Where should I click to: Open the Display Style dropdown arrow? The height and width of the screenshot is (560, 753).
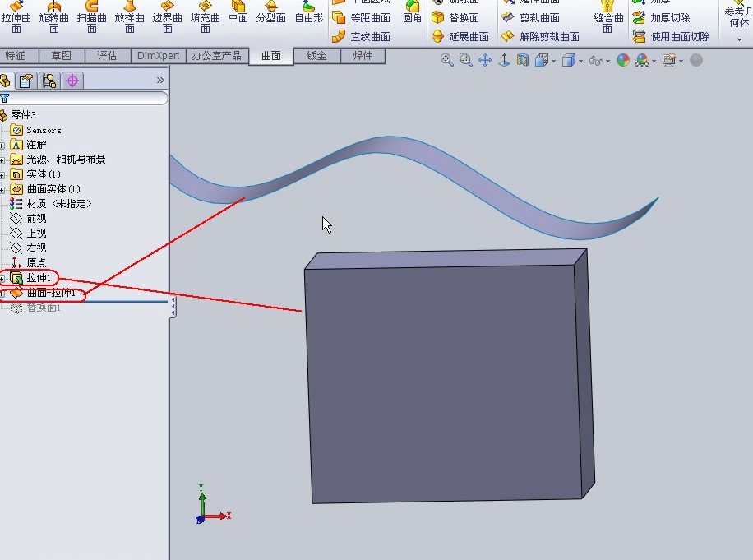580,62
